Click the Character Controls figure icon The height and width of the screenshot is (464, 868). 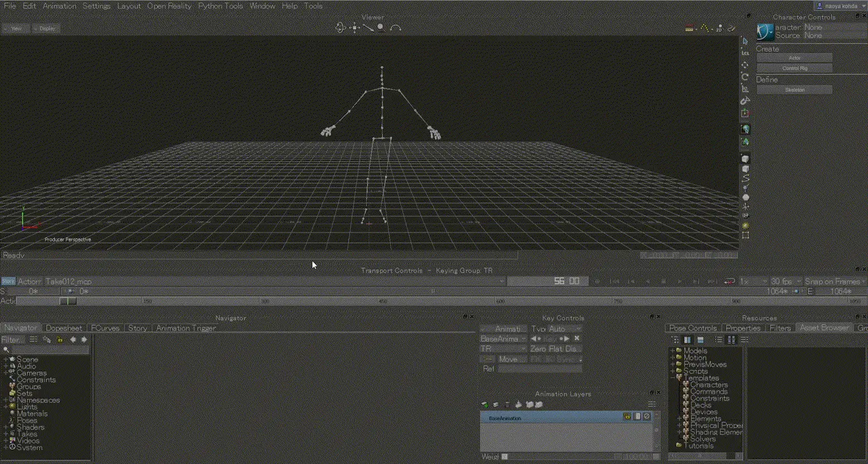765,32
